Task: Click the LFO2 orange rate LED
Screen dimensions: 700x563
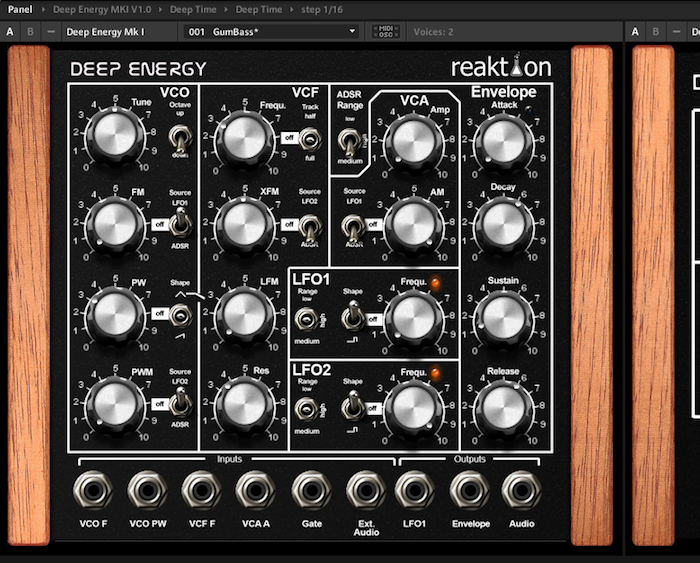Action: click(435, 372)
